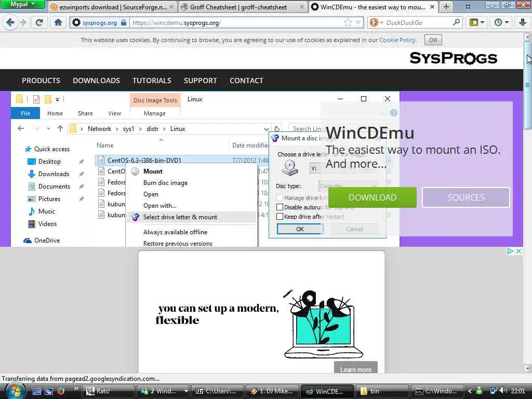Reload the current page
Image resolution: width=532 pixels, height=399 pixels.
click(x=39, y=22)
